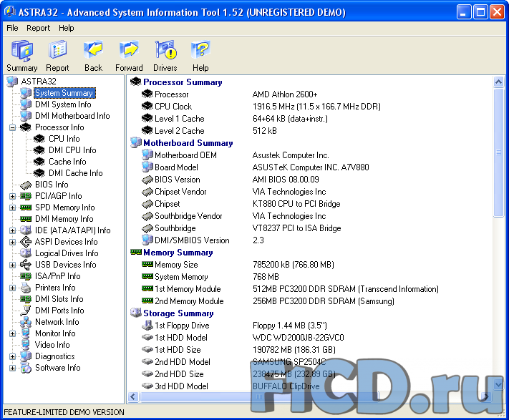Click the vertical scrollbar up arrow
This screenshot has height=420, width=509.
click(x=498, y=82)
